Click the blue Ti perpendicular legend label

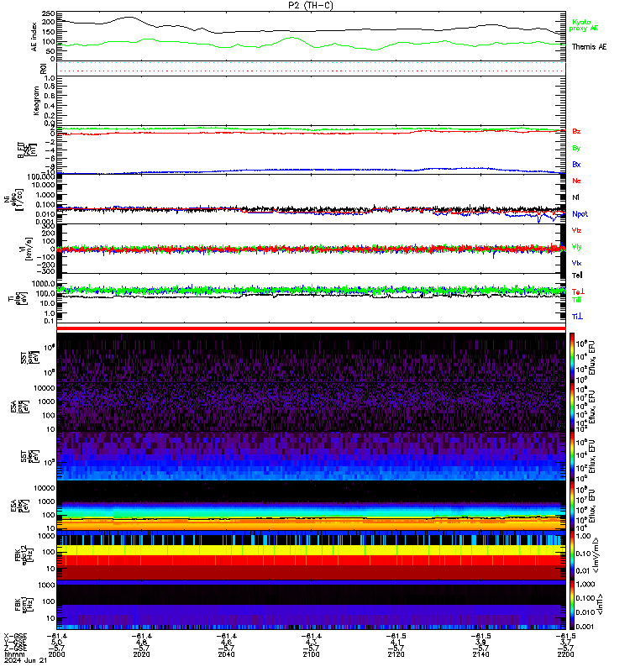577,317
